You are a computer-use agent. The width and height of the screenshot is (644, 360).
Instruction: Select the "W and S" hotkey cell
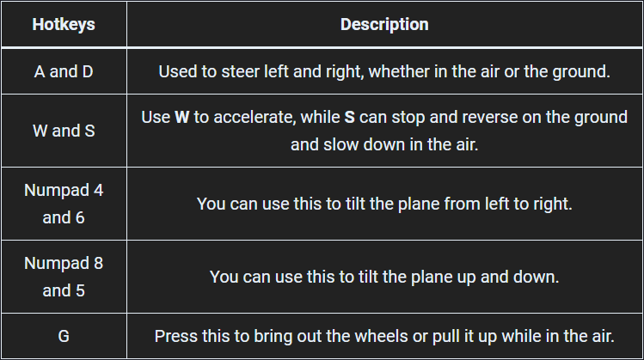tap(64, 131)
